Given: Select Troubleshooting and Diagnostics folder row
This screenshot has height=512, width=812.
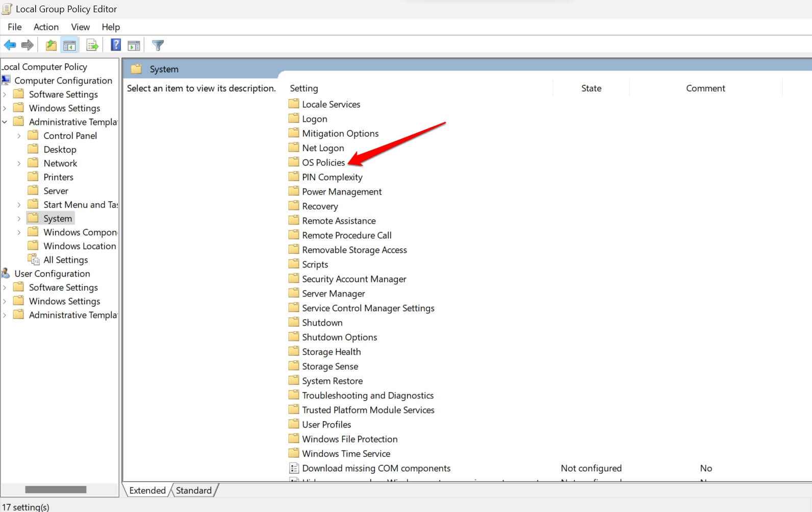Looking at the screenshot, I should [x=361, y=395].
